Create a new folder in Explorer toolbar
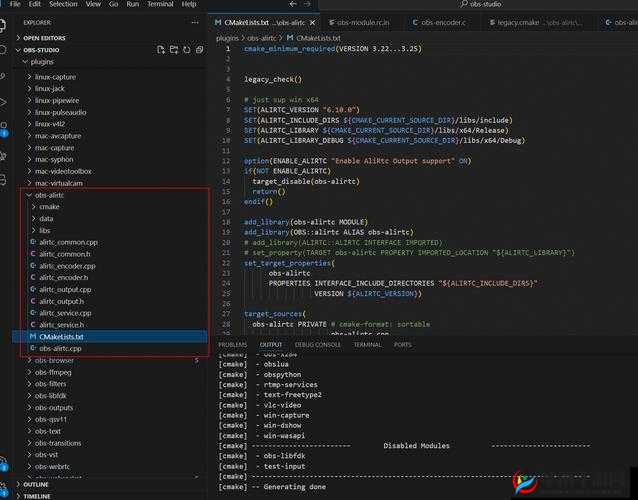The width and height of the screenshot is (638, 500). pyautogui.click(x=174, y=50)
